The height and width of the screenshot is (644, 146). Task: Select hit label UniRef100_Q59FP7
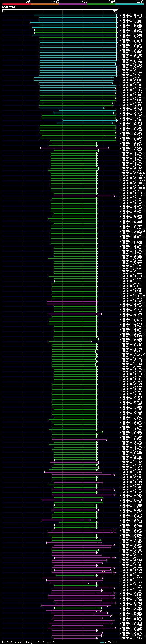131,226
